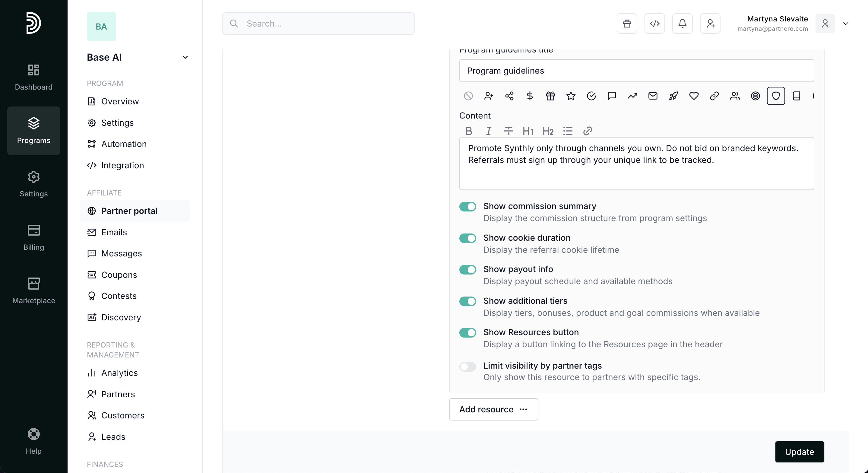Open Marketplace from the left rail
This screenshot has height=473, width=868.
coord(34,290)
